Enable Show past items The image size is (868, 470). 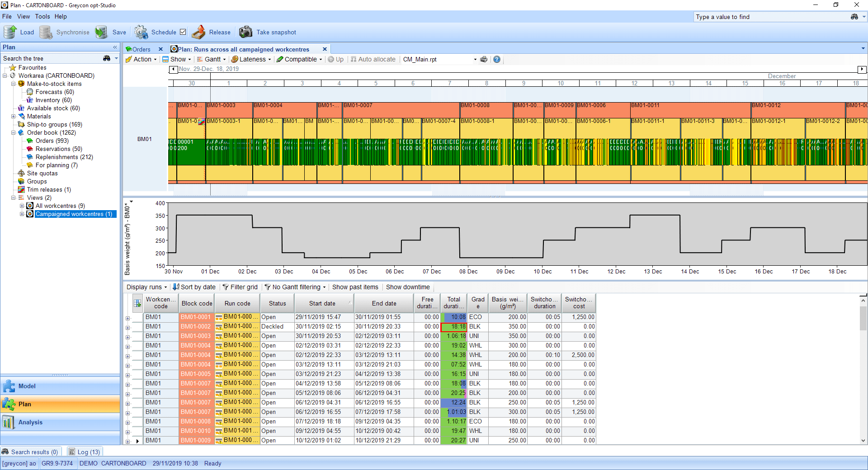(355, 287)
